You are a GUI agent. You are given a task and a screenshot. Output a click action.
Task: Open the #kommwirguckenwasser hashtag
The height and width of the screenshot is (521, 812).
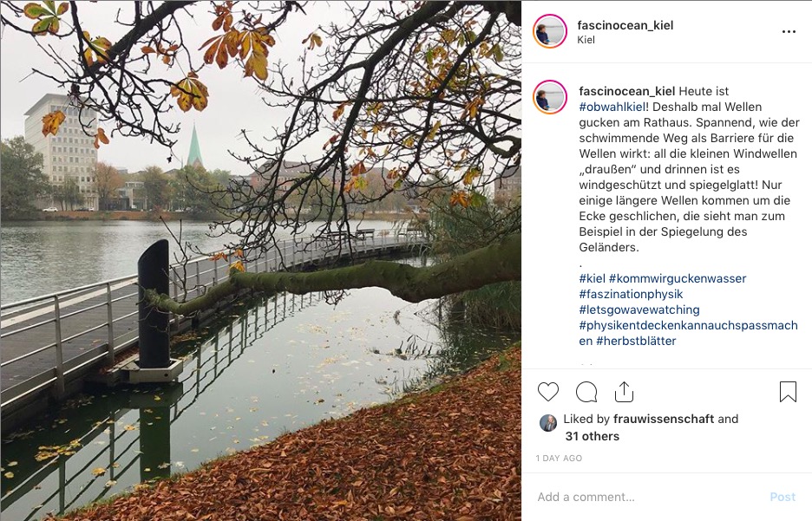pos(678,278)
